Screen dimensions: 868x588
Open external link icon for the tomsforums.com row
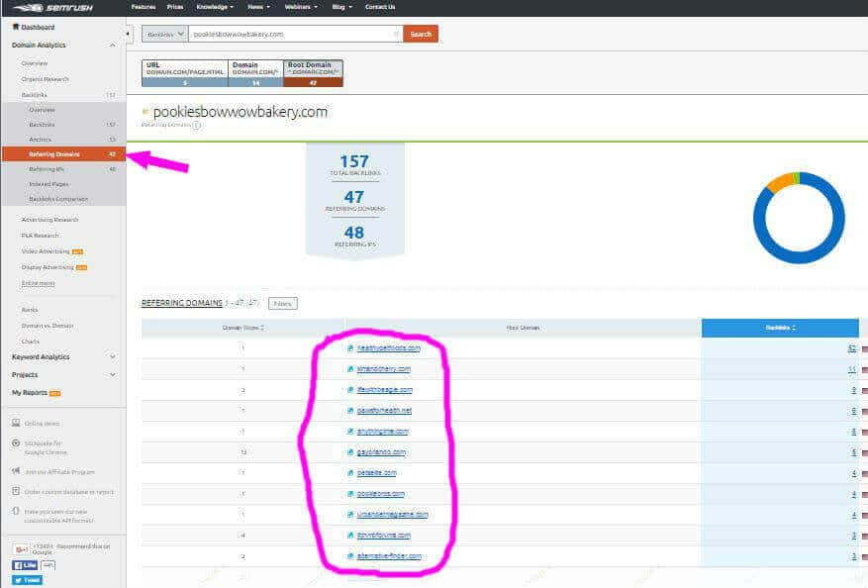click(349, 535)
